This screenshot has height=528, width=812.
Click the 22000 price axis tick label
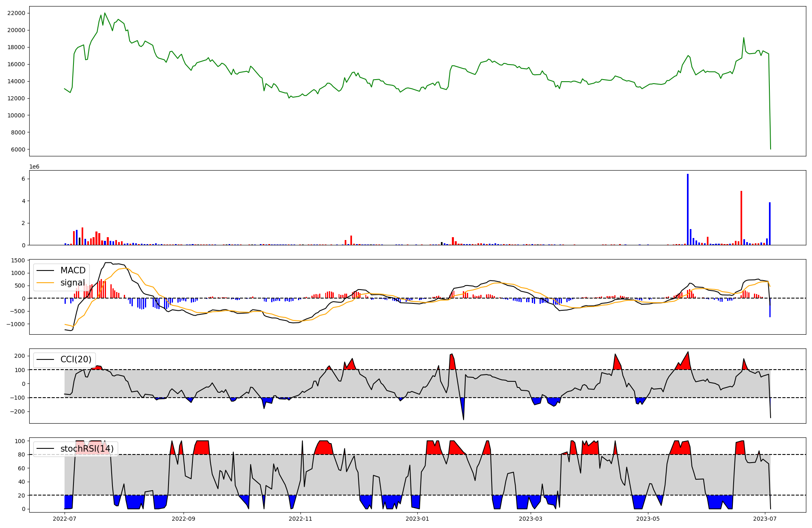coord(16,13)
